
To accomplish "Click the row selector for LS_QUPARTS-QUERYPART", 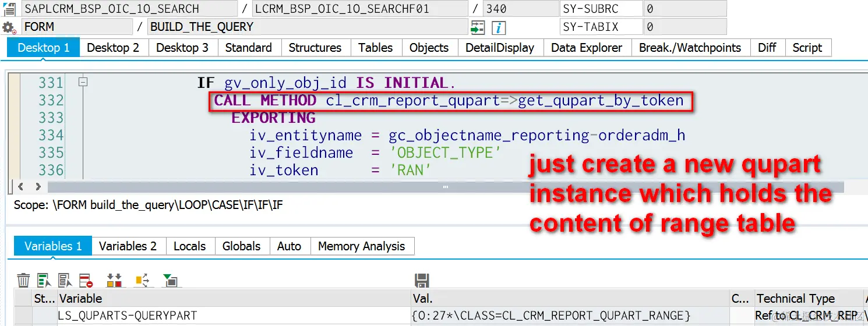I will click(x=23, y=316).
